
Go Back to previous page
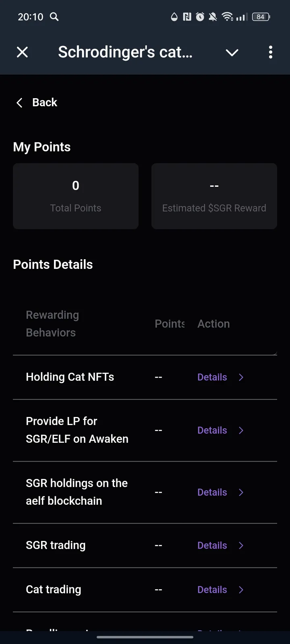point(45,103)
